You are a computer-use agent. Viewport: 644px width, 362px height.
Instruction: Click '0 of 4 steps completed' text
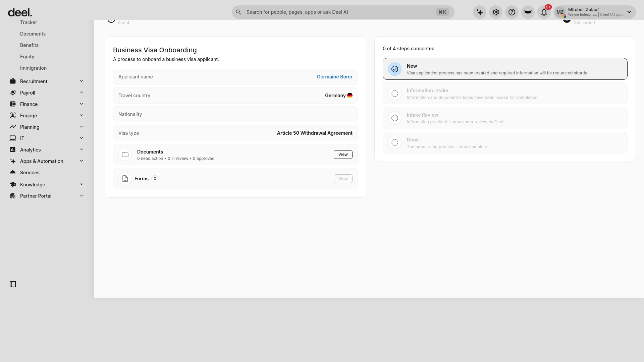pyautogui.click(x=409, y=49)
